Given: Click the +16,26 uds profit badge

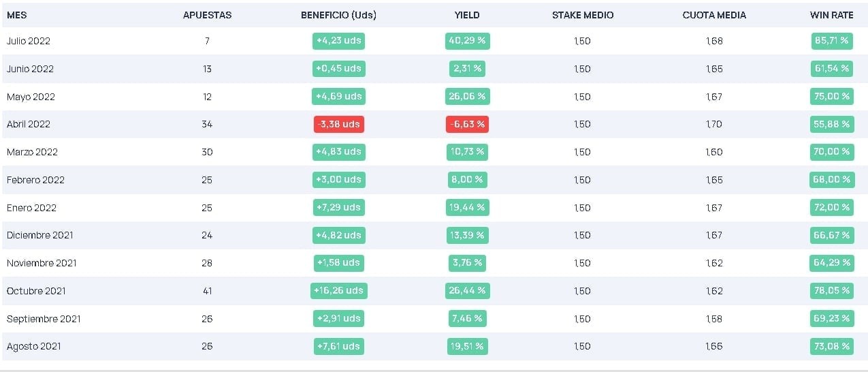Looking at the screenshot, I should click(x=338, y=291).
